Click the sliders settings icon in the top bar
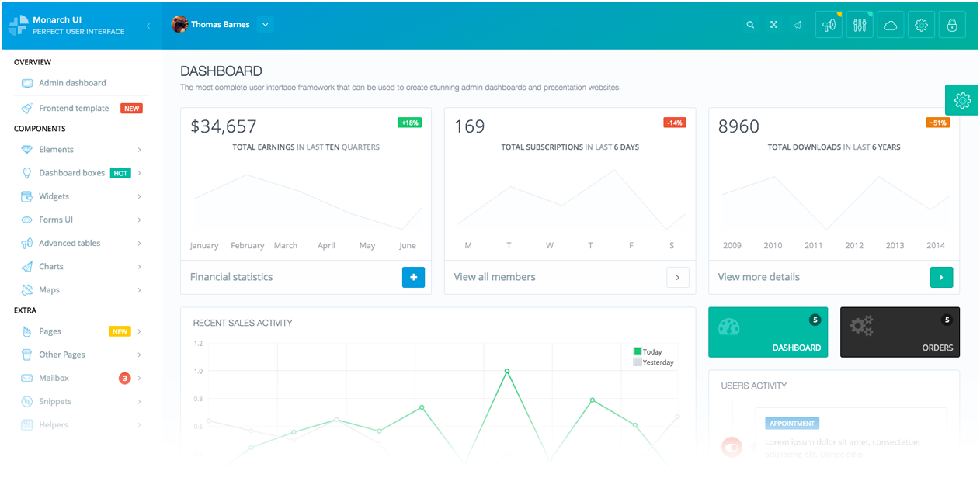The width and height of the screenshot is (980, 495). (x=859, y=24)
